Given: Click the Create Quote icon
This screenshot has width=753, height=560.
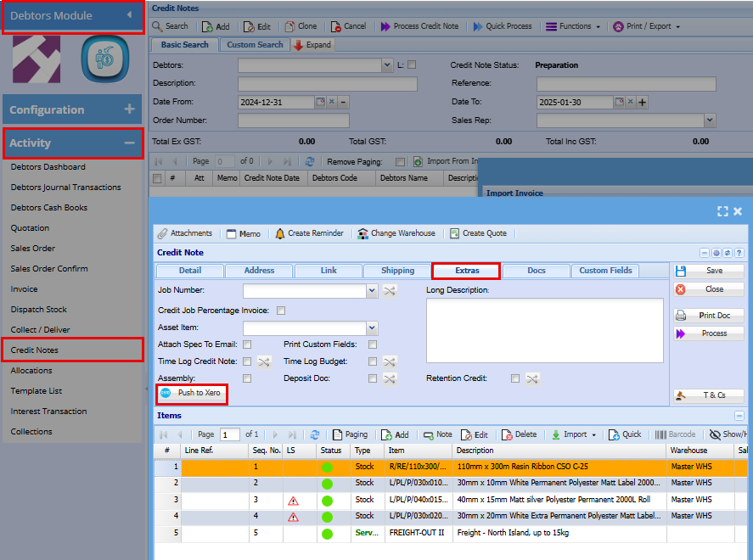Looking at the screenshot, I should coord(454,233).
